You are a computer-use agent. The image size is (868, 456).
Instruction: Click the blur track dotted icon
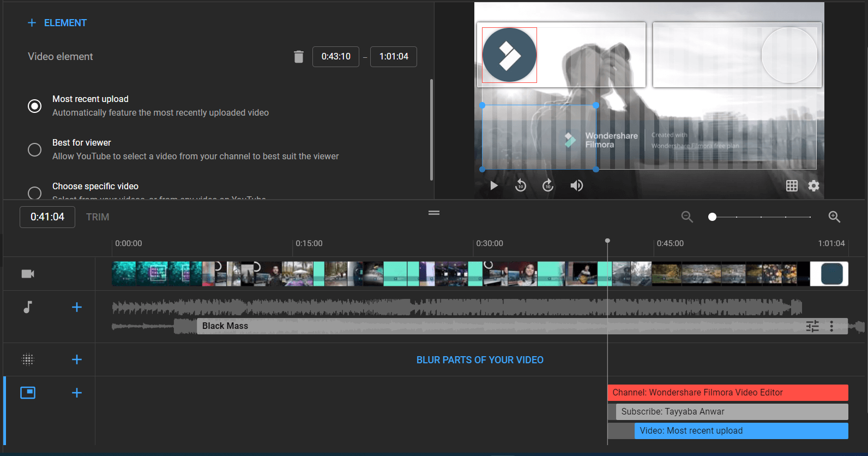tap(28, 359)
